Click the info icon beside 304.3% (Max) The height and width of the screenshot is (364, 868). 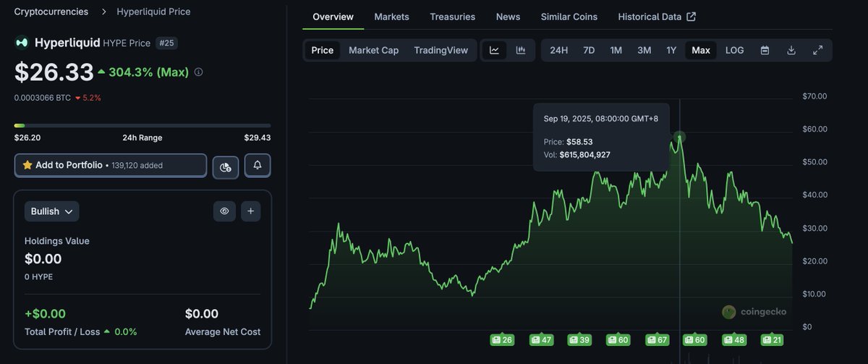[199, 72]
